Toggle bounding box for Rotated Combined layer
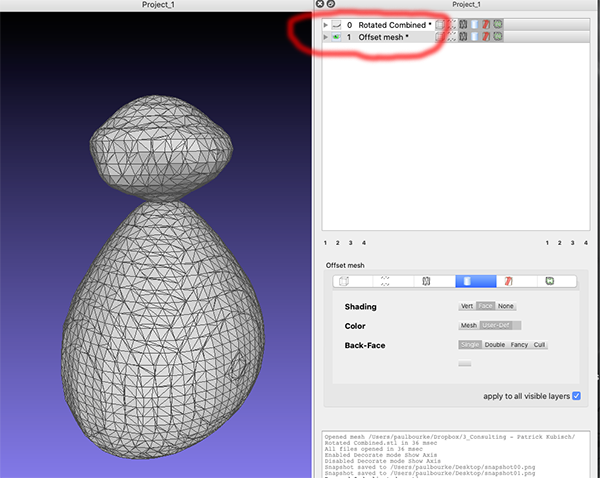This screenshot has height=478, width=600. point(440,25)
